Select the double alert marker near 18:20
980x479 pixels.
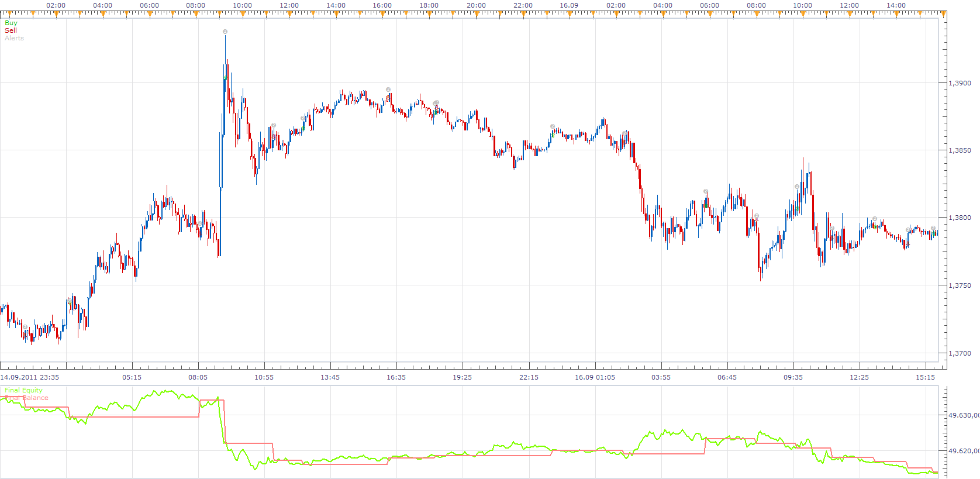[x=436, y=103]
